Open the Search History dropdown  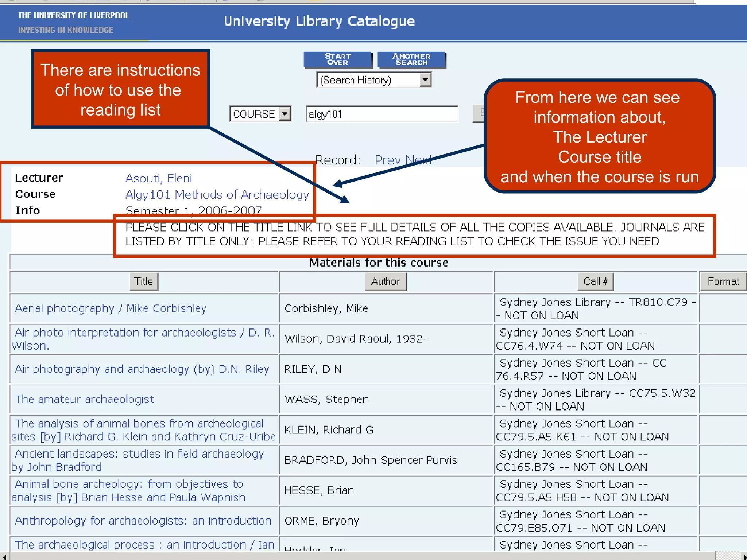click(374, 80)
